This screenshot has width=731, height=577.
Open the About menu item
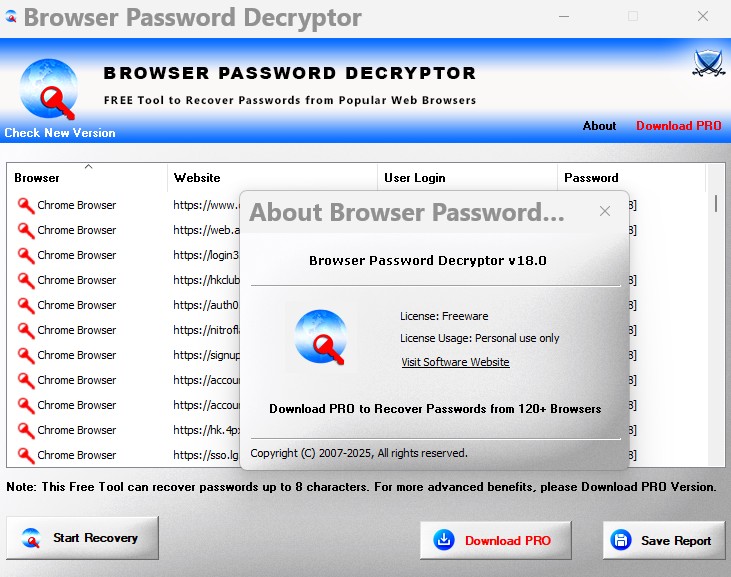[x=599, y=126]
